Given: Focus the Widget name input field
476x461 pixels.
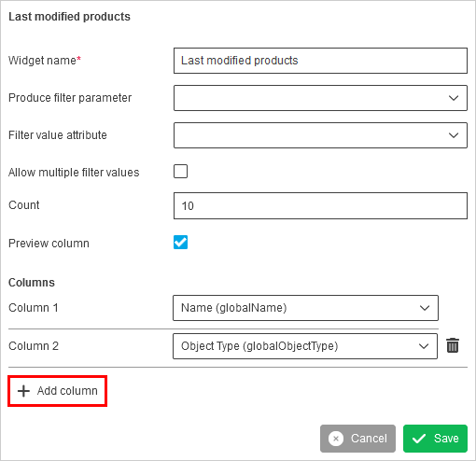Looking at the screenshot, I should click(x=320, y=61).
